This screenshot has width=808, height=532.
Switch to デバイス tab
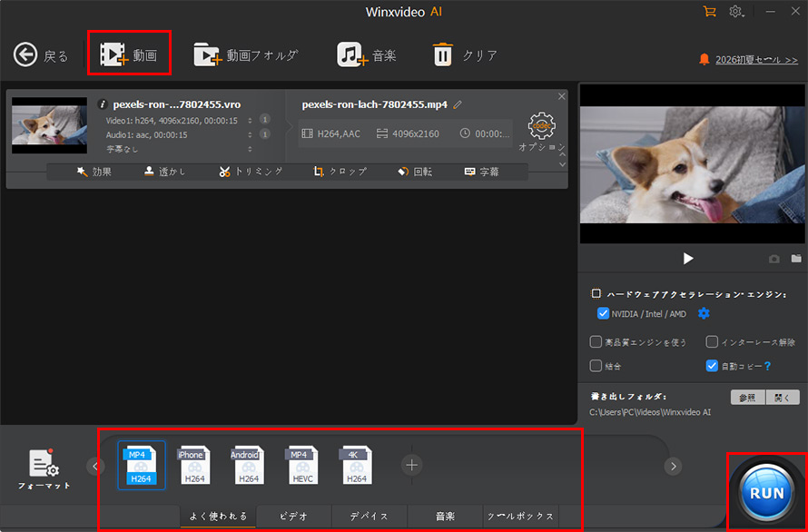click(x=369, y=516)
